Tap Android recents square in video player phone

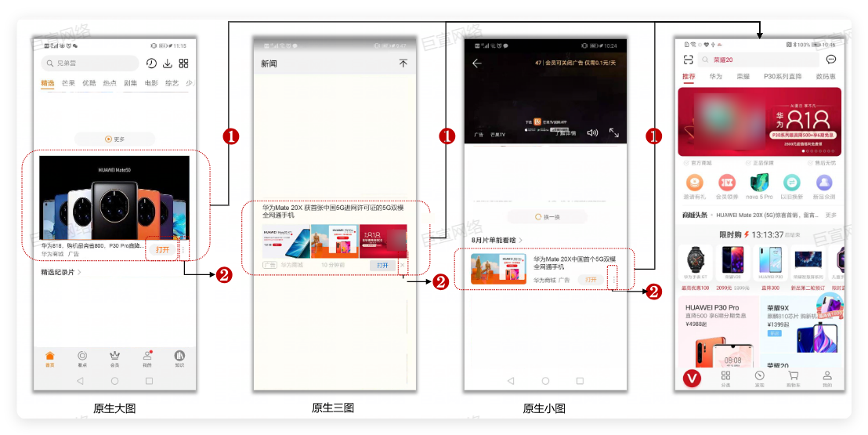580,381
